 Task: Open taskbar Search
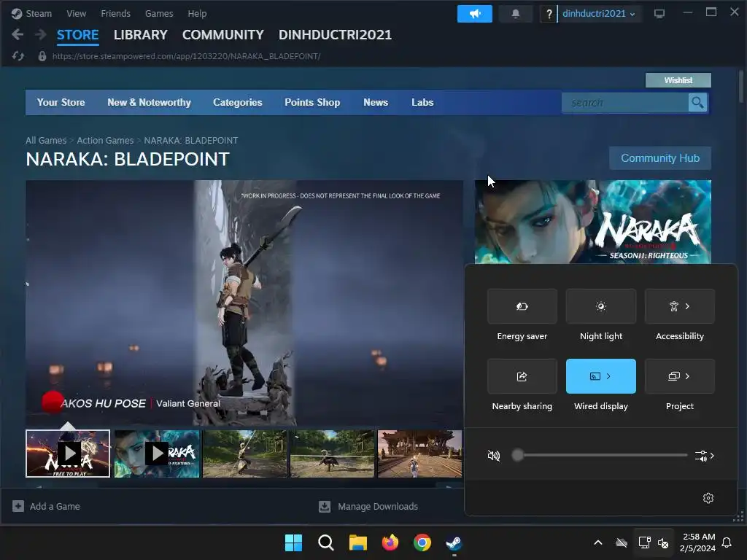(x=326, y=542)
